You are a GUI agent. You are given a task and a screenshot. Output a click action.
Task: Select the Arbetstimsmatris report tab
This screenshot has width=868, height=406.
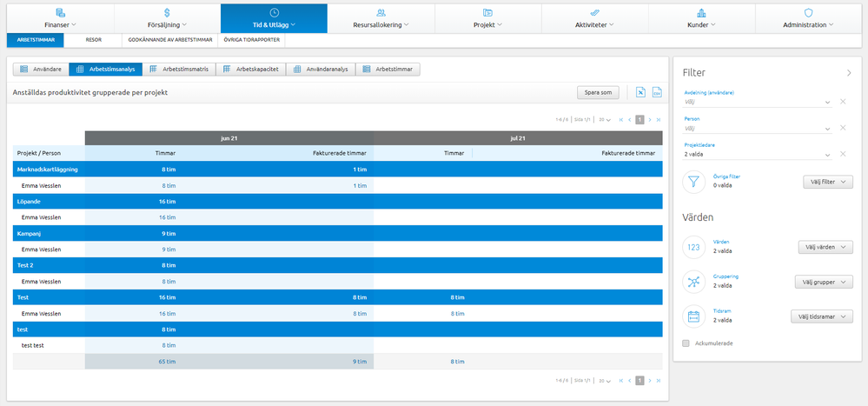(x=179, y=70)
